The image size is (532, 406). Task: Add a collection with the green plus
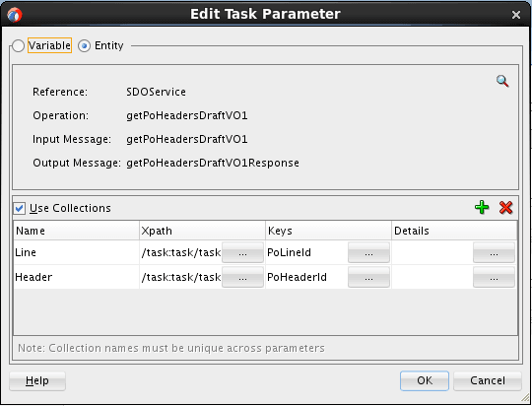tap(482, 207)
